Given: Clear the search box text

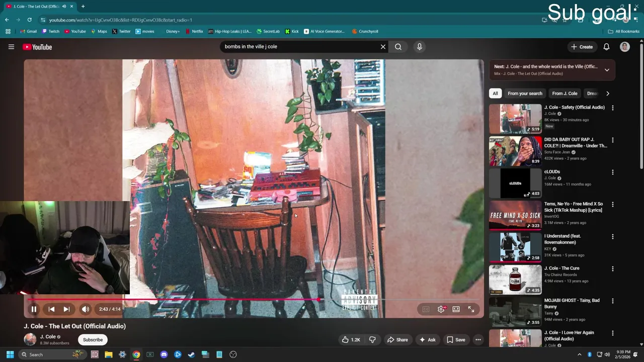Looking at the screenshot, I should [383, 47].
